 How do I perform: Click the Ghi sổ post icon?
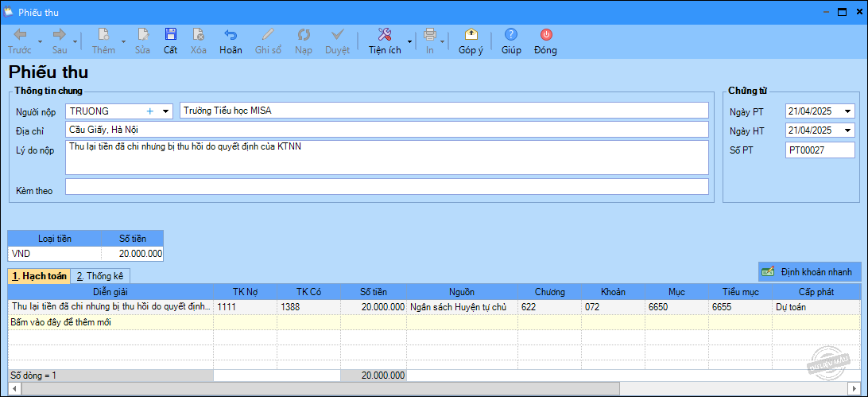[x=268, y=41]
